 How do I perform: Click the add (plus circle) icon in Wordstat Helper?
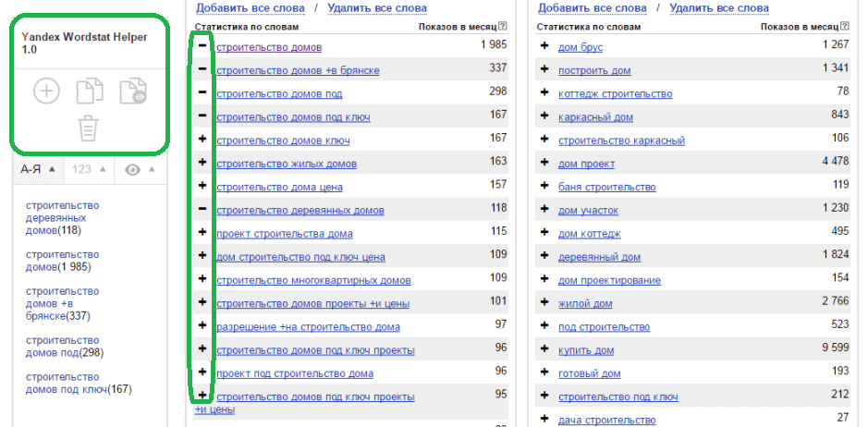46,91
